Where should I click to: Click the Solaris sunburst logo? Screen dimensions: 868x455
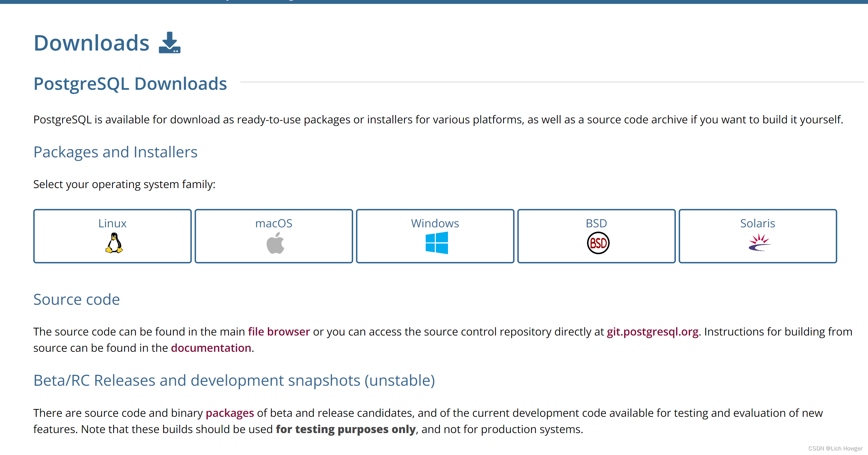coord(759,243)
